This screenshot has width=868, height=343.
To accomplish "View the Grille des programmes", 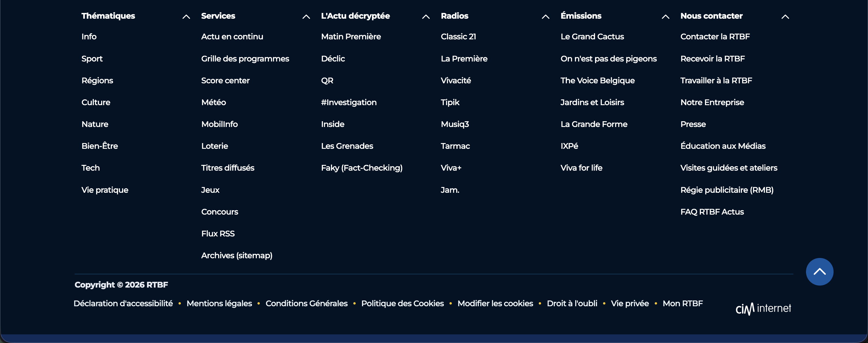I will pyautogui.click(x=245, y=59).
